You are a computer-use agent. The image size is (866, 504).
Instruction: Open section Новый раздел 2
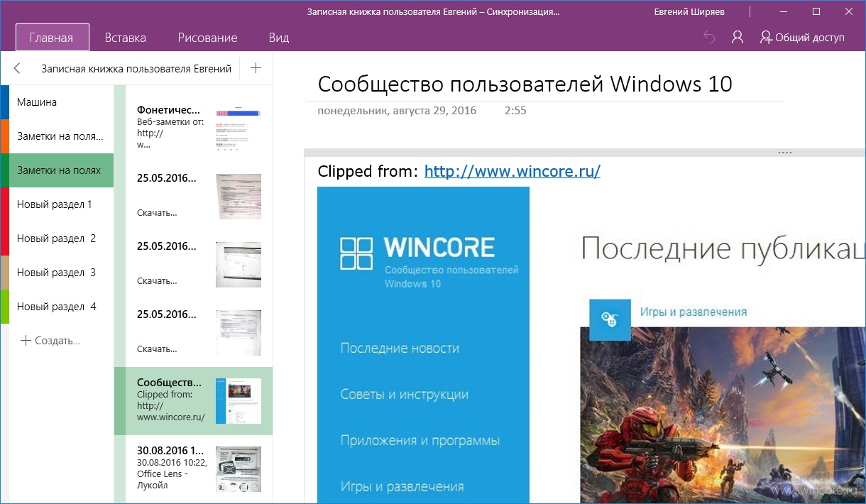pyautogui.click(x=57, y=239)
